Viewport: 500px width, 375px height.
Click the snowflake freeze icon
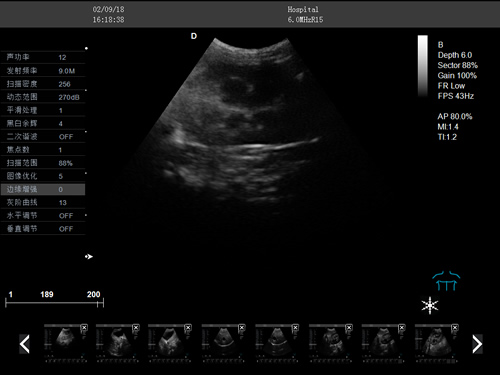(x=430, y=305)
